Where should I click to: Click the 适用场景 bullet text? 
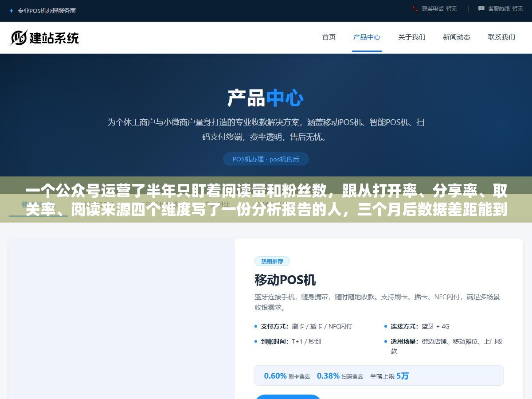(446, 346)
